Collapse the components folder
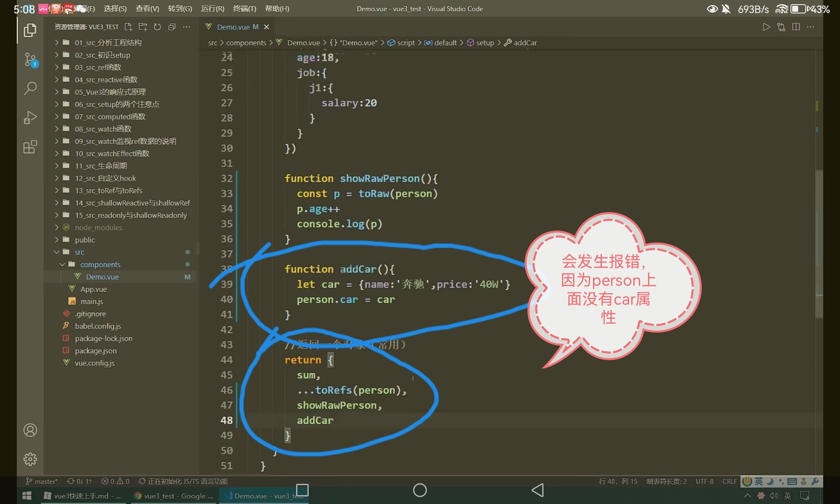 tap(100, 265)
